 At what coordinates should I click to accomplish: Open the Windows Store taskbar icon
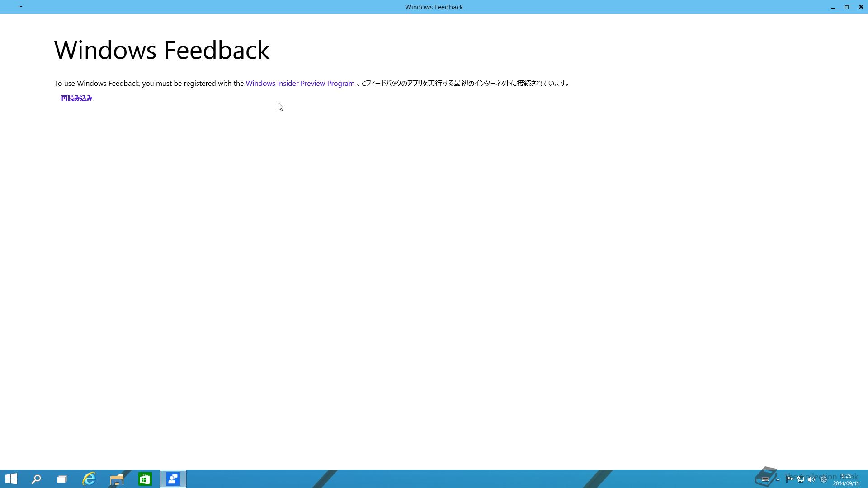coord(145,479)
